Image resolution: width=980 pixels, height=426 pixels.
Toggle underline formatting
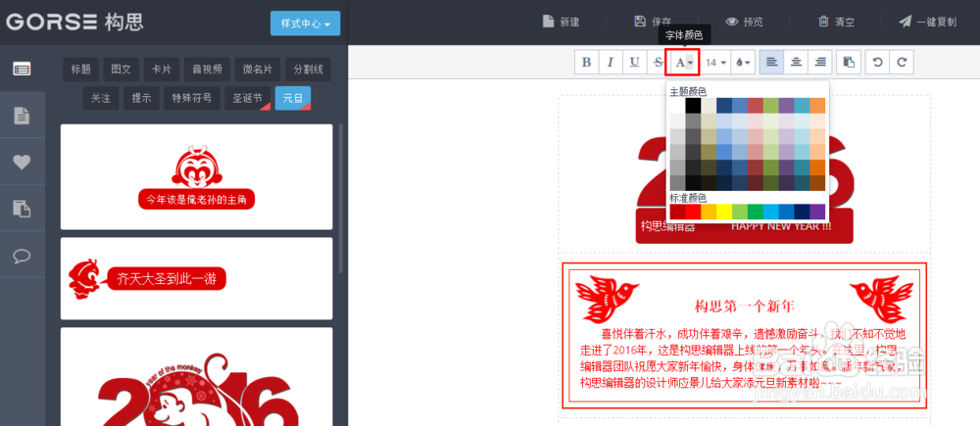click(634, 63)
